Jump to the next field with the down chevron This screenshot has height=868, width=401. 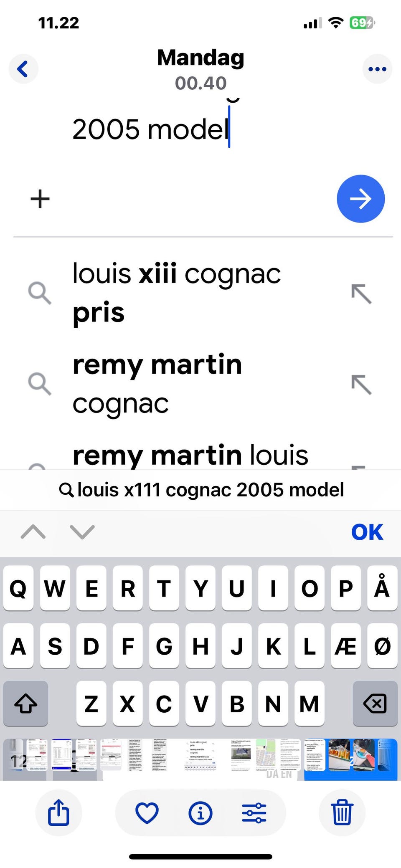coord(82,532)
